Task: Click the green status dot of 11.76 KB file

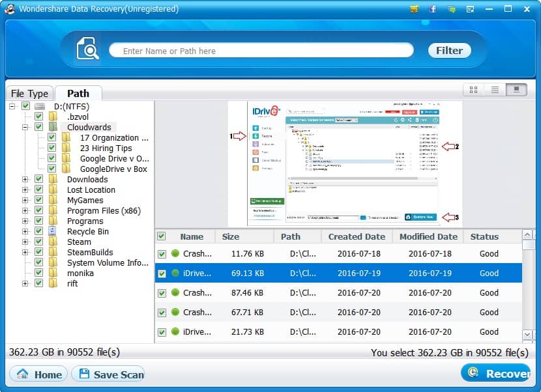Action: tap(175, 253)
